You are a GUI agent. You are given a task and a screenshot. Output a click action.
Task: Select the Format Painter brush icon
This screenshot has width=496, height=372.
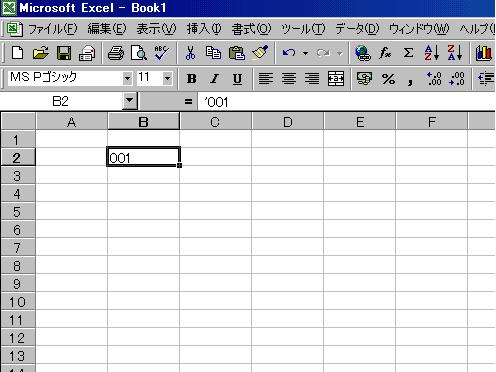pos(260,53)
